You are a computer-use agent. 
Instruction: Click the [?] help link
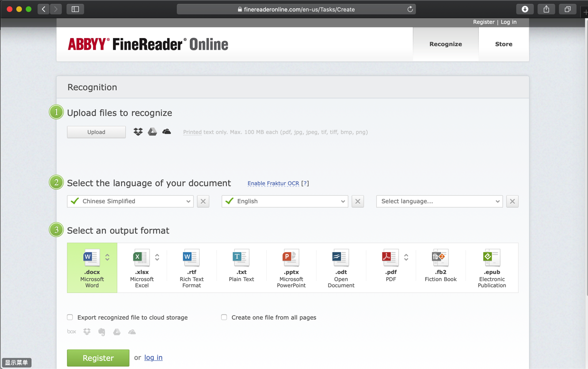point(305,183)
